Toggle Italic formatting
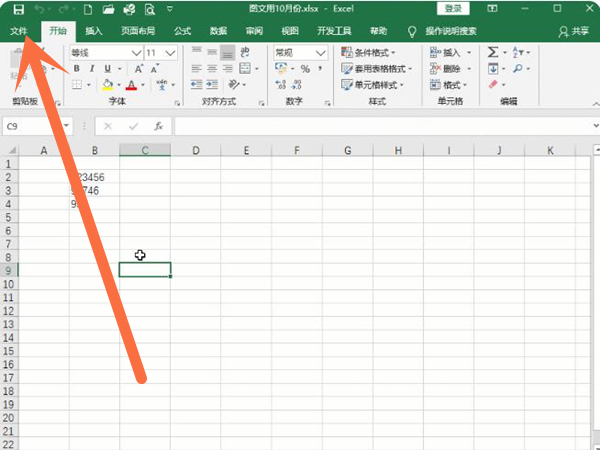 click(91, 69)
